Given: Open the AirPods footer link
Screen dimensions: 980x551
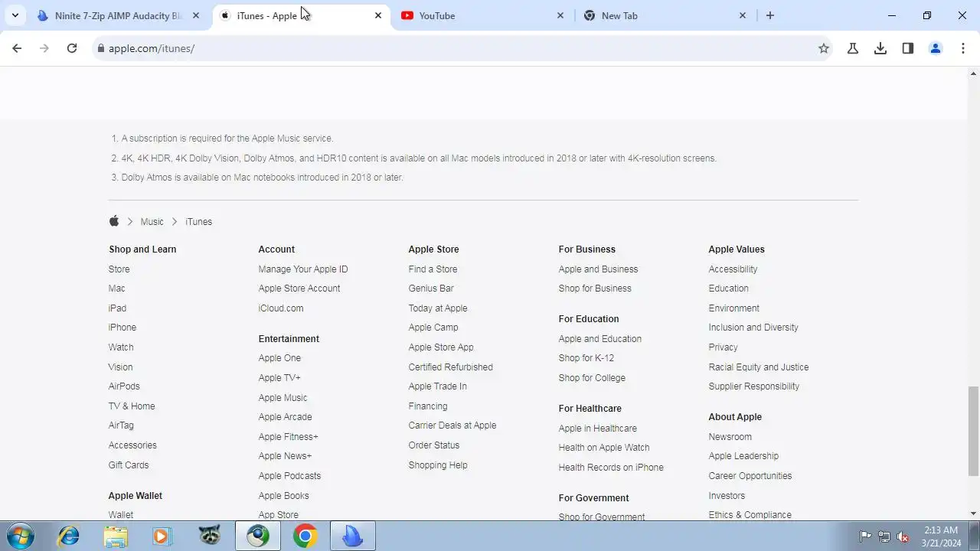Looking at the screenshot, I should tap(124, 386).
